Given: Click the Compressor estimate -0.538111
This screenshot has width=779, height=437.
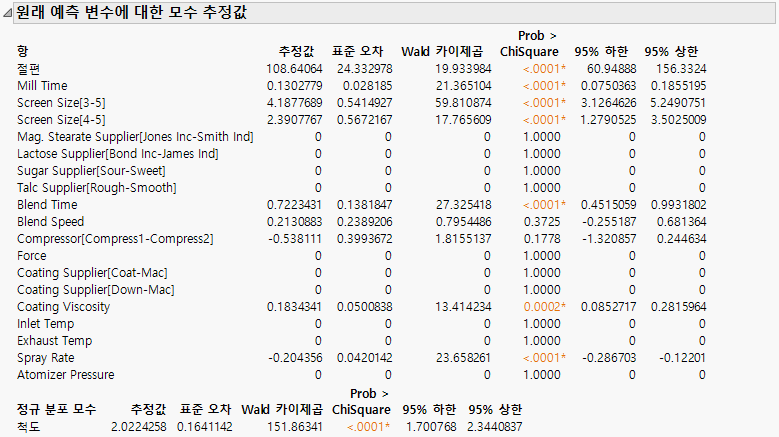Looking at the screenshot, I should (295, 239).
